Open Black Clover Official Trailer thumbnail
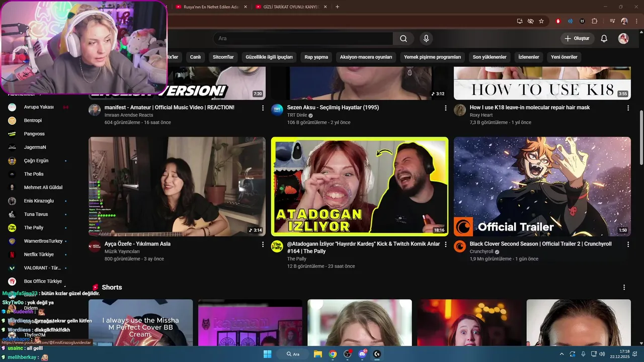644x362 pixels. [x=542, y=187]
